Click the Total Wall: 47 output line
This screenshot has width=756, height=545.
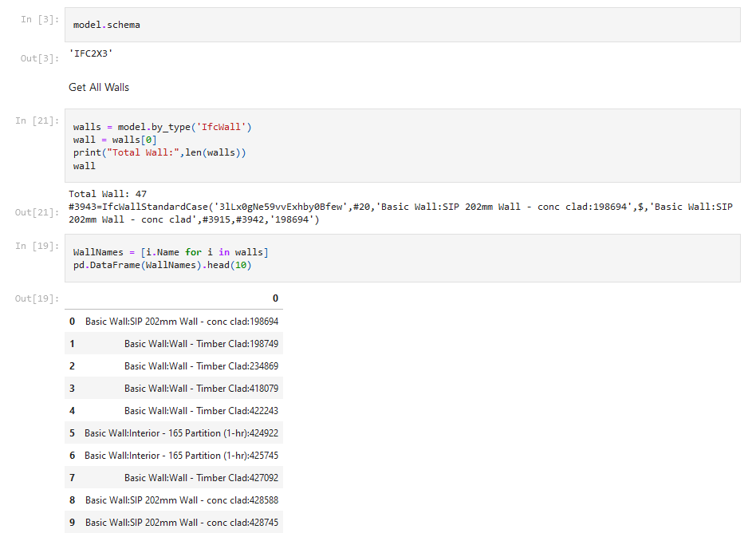108,194
